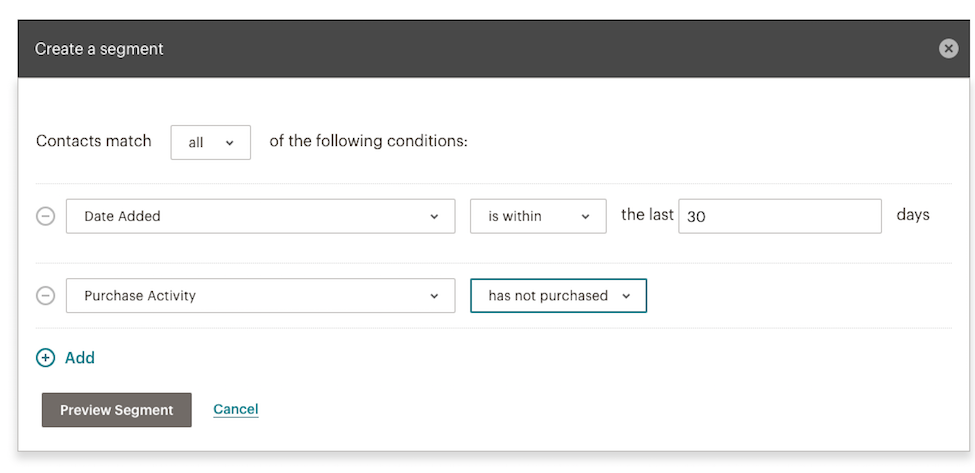Screen dimensions: 975x473
Task: Remove the Purchase Activity condition row
Action: pos(45,296)
